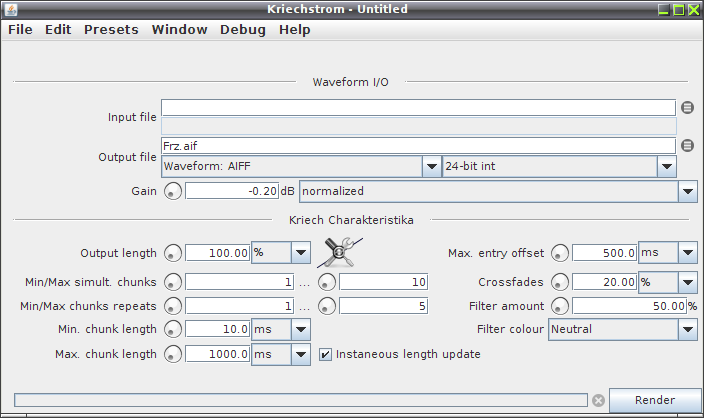
Task: Click the Java icon in the title bar
Action: pyautogui.click(x=11, y=9)
